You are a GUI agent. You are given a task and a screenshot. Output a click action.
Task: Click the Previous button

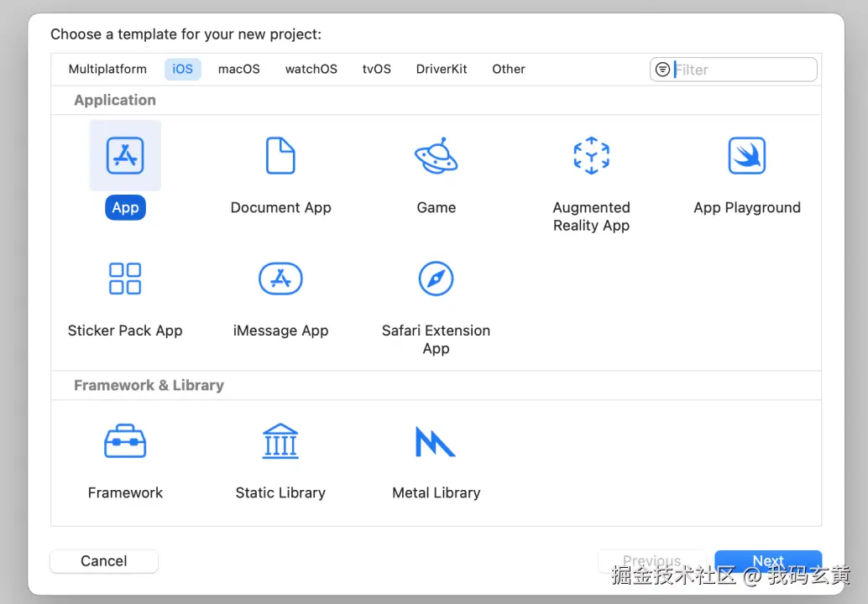coord(652,561)
